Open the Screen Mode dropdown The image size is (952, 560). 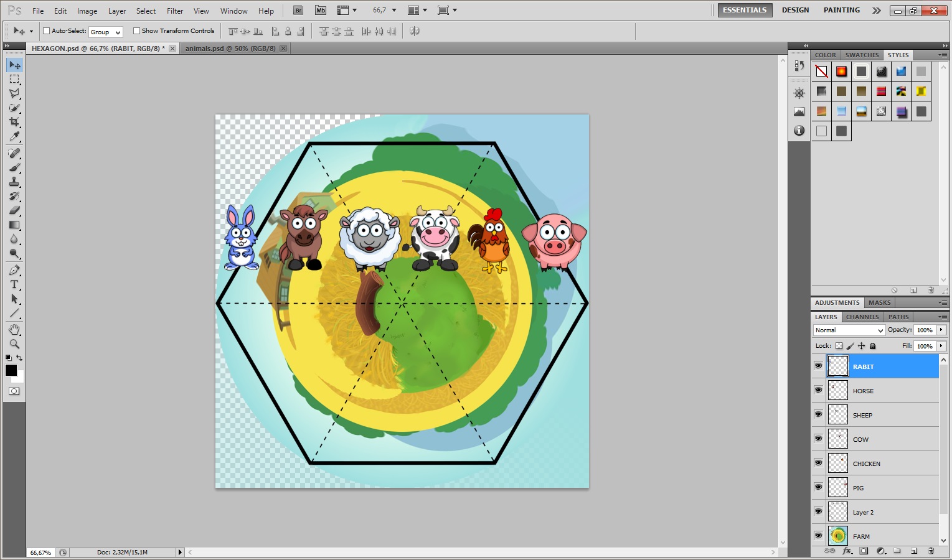pos(447,11)
